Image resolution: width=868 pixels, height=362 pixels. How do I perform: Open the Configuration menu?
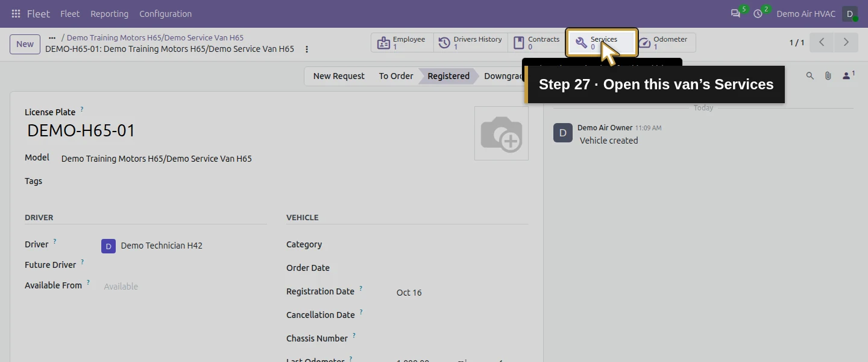(165, 14)
